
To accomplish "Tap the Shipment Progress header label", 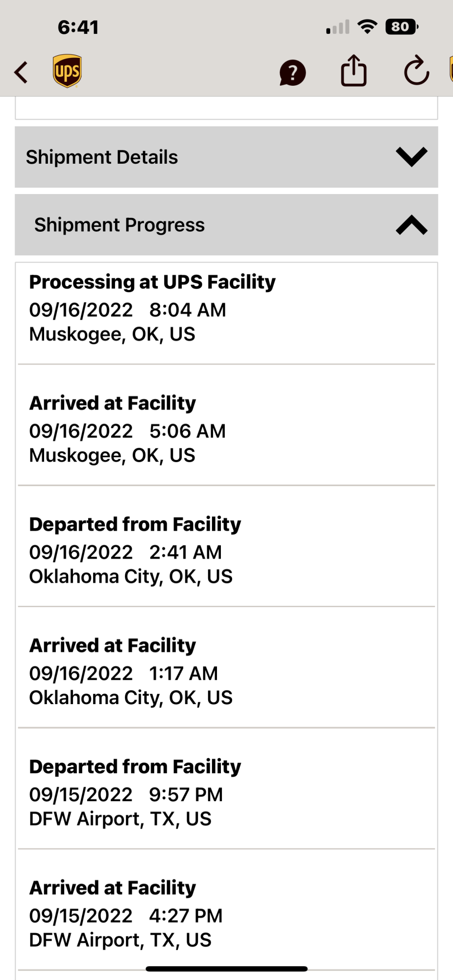I will pos(119,225).
